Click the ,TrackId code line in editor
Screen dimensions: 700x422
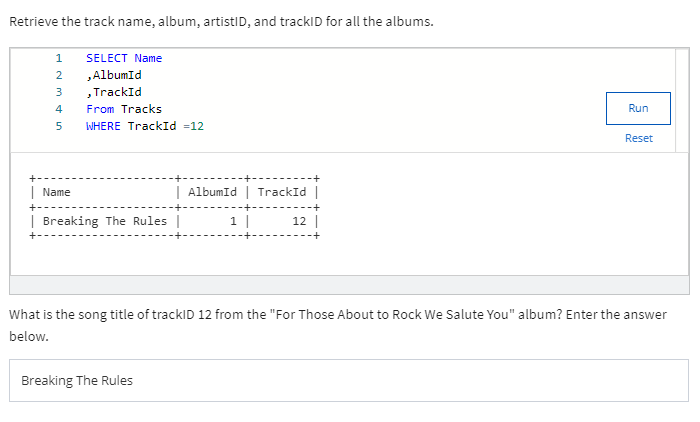(114, 92)
